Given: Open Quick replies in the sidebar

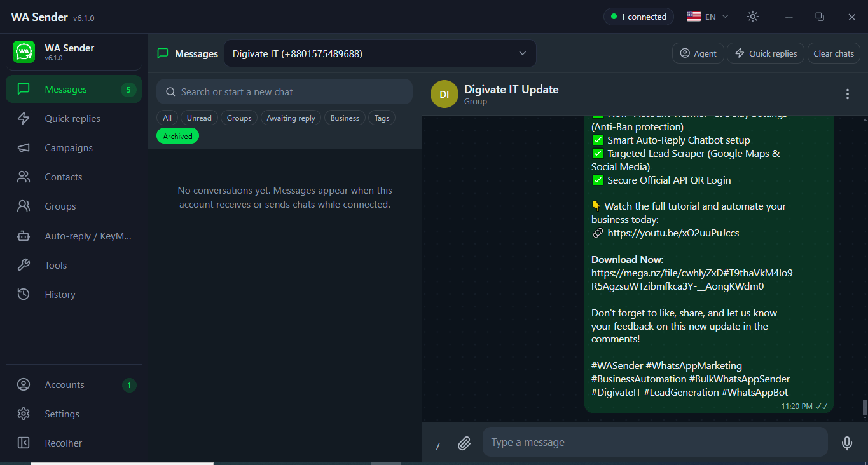Looking at the screenshot, I should tap(74, 119).
